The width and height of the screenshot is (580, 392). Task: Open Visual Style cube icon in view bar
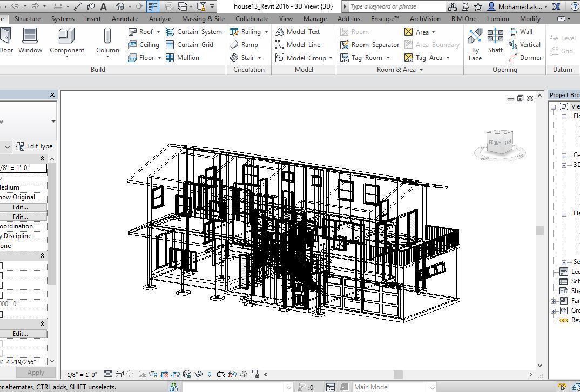point(119,374)
